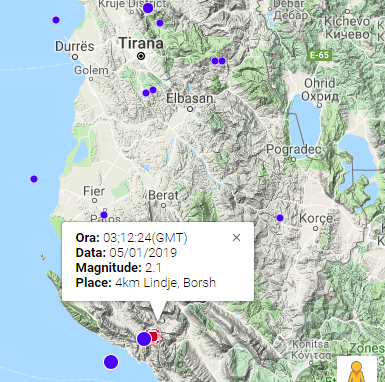Screen dimensions: 385x382
Task: Click the Elbasan city label
Action: tap(190, 98)
